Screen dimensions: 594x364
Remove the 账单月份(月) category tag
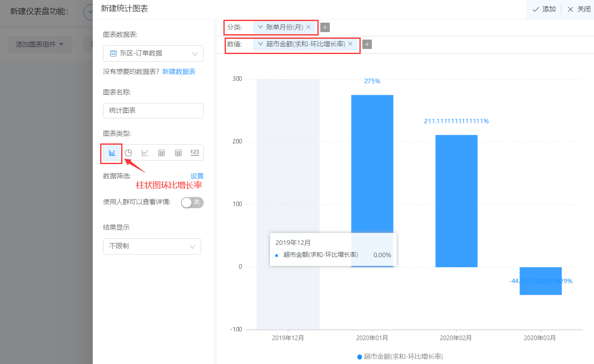point(308,27)
